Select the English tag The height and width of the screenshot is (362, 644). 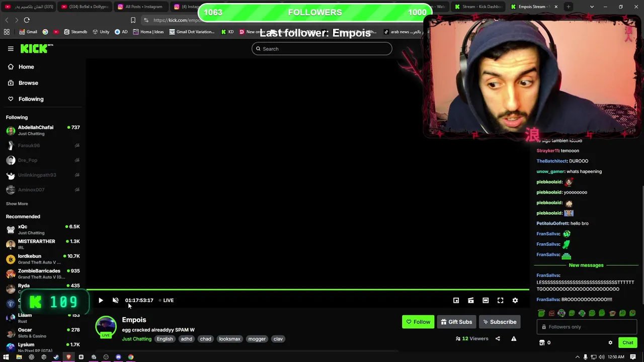[x=165, y=339]
